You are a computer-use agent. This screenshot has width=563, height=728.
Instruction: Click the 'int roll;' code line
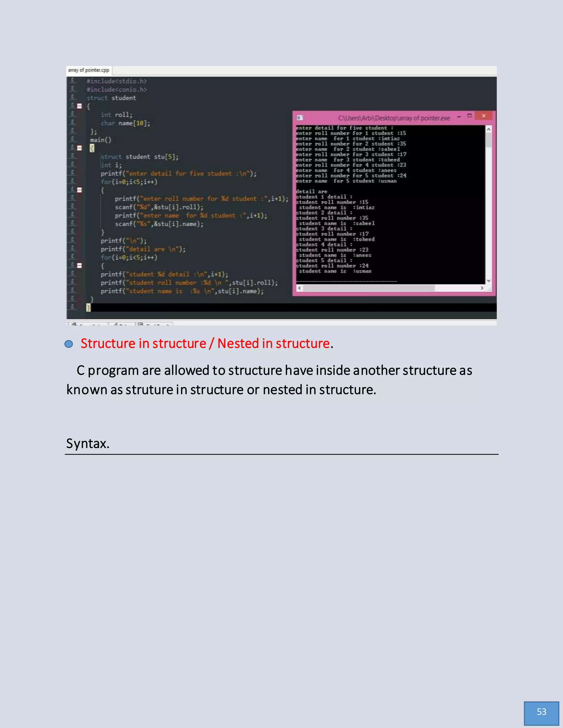tap(116, 115)
